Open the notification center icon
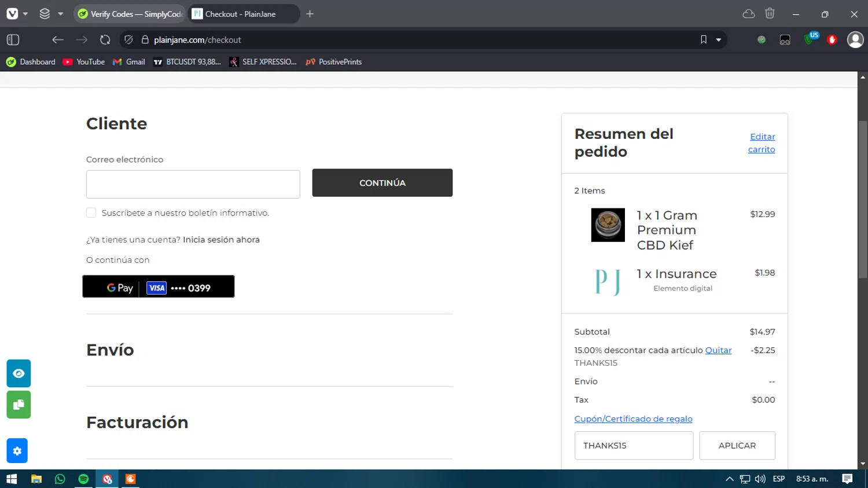 [847, 479]
